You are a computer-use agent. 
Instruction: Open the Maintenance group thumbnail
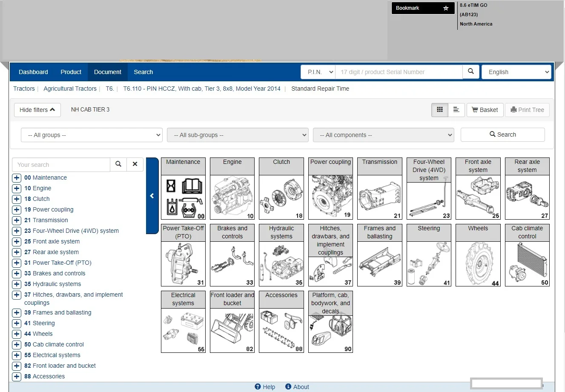click(183, 189)
